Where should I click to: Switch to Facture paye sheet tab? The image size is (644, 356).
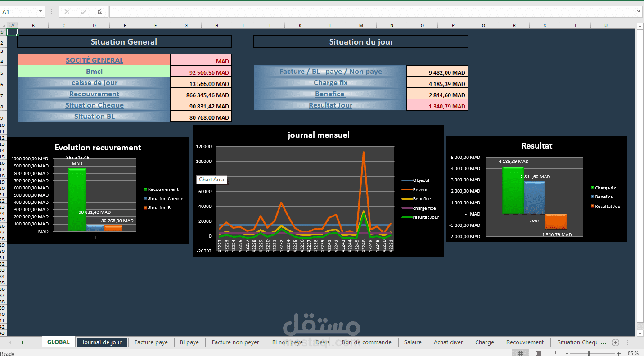pyautogui.click(x=151, y=342)
